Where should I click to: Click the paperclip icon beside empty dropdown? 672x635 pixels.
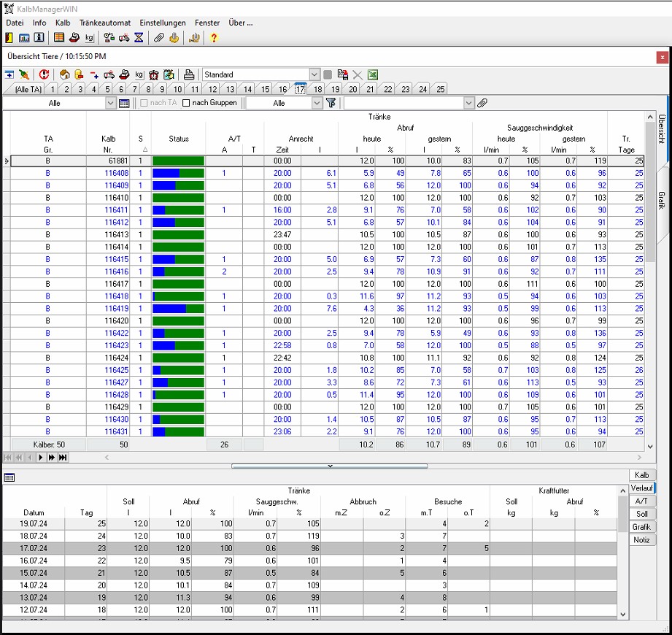[482, 103]
